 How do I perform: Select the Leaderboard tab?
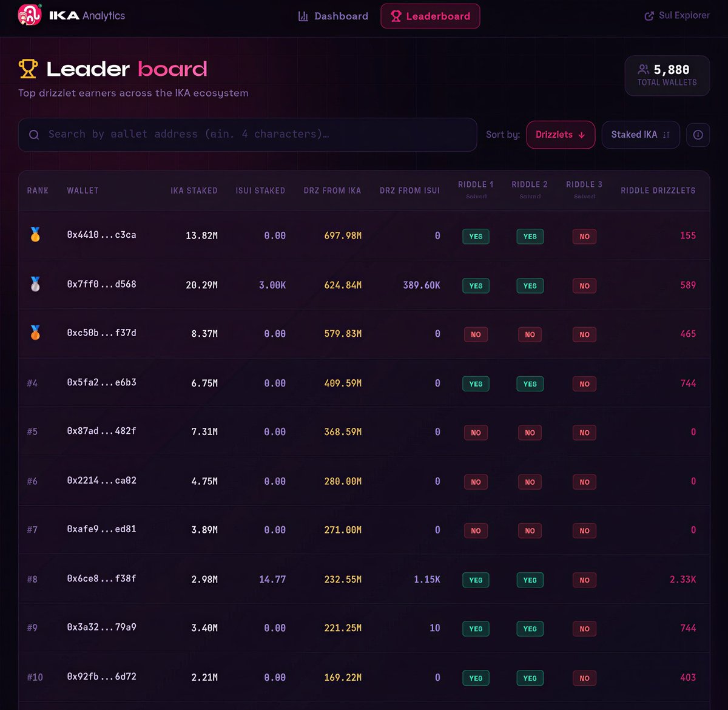430,16
